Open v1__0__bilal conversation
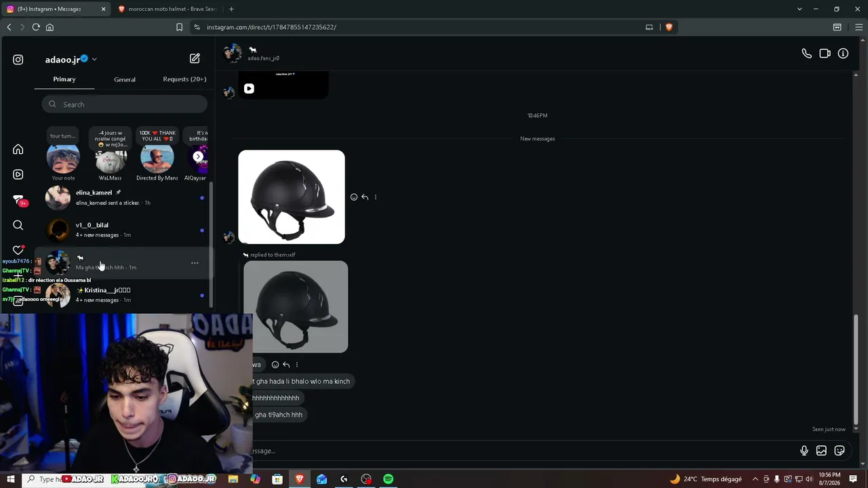The width and height of the screenshot is (868, 488). (x=125, y=230)
